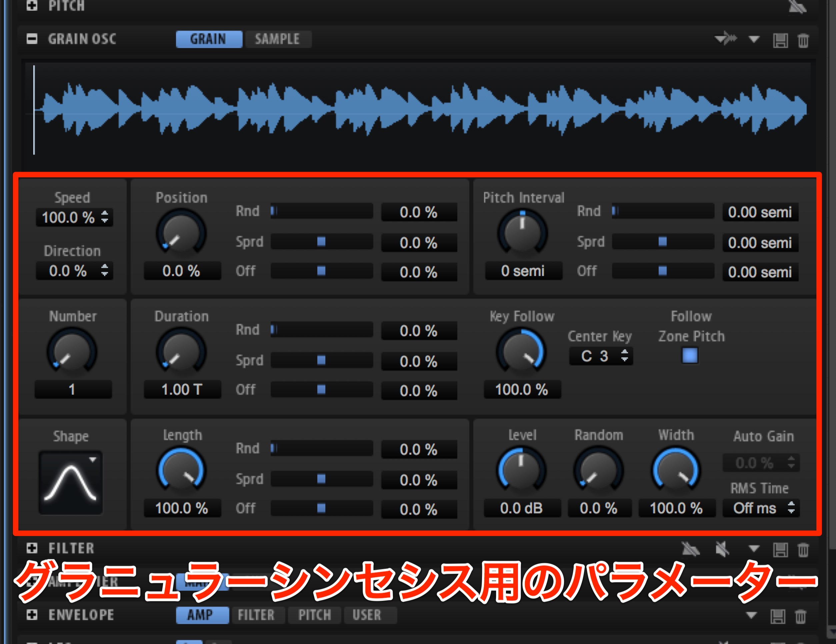
Task: Click the Grain Osc save preset icon
Action: tap(780, 40)
